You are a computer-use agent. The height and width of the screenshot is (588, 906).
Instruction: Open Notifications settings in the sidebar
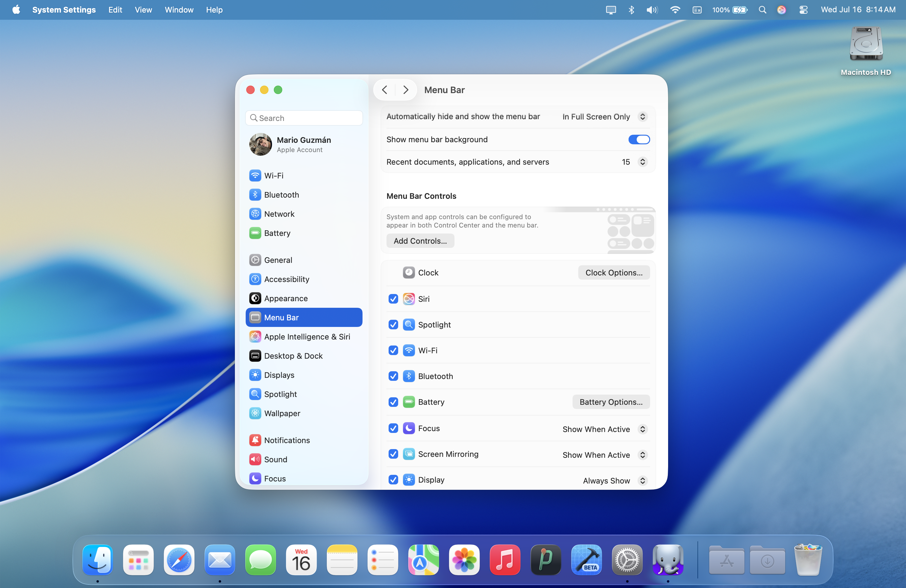(304, 440)
